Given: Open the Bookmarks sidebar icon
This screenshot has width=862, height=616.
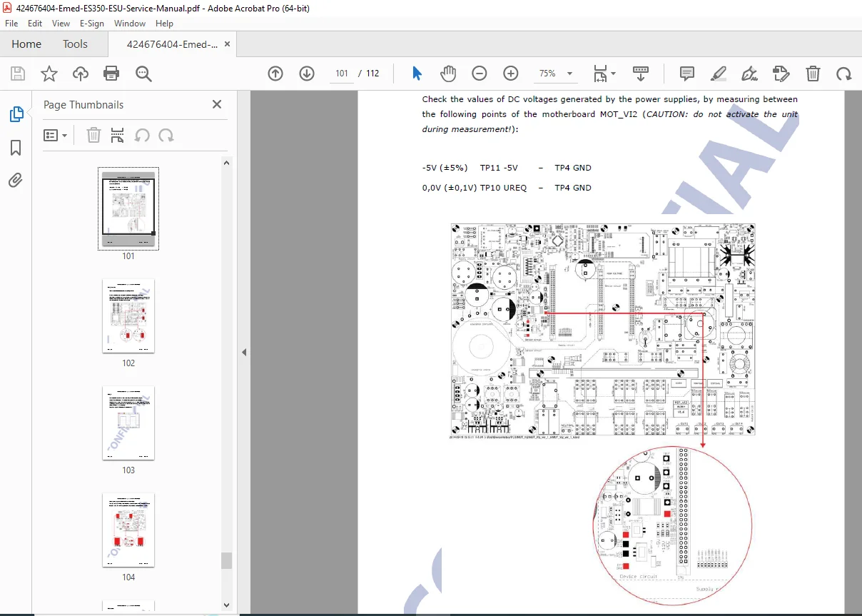Looking at the screenshot, I should (x=16, y=148).
